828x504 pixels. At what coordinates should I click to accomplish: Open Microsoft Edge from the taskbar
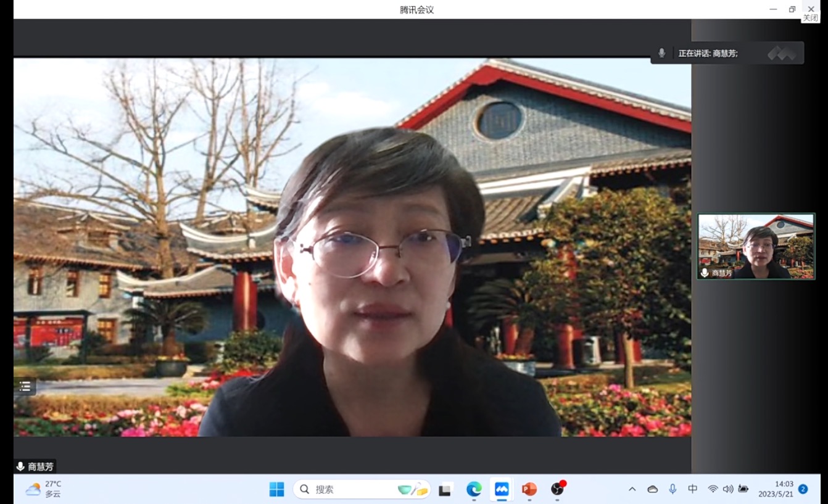coord(474,489)
